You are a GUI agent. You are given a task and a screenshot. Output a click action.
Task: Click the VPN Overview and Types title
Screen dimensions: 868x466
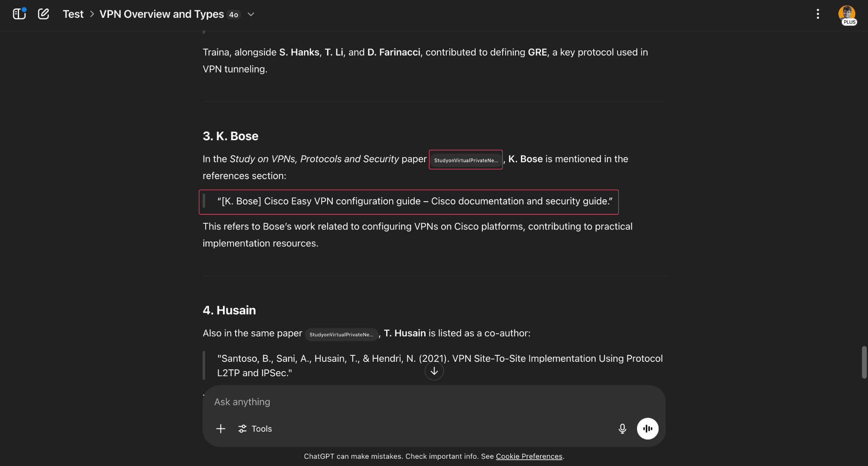tap(161, 14)
